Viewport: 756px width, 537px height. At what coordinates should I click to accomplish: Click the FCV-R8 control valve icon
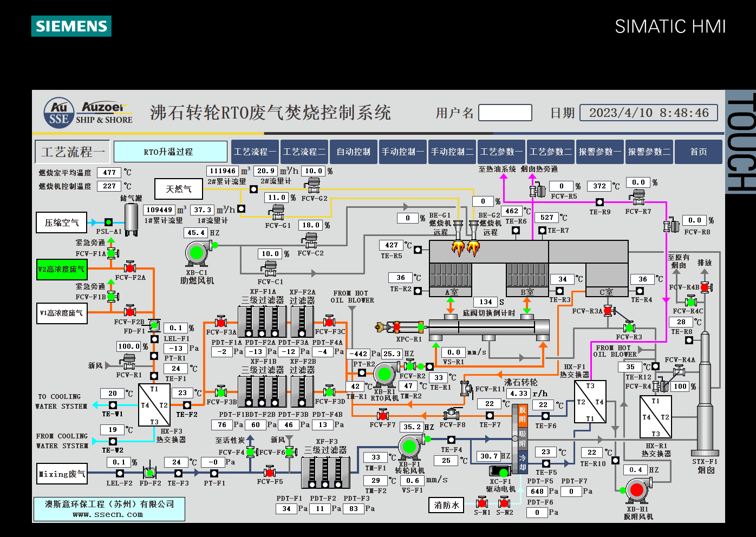672,225
